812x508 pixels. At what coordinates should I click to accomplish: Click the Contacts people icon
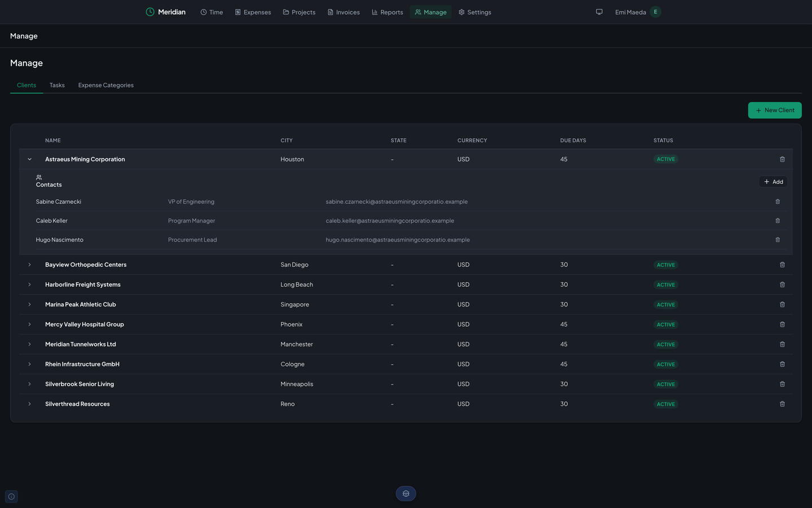tap(39, 177)
